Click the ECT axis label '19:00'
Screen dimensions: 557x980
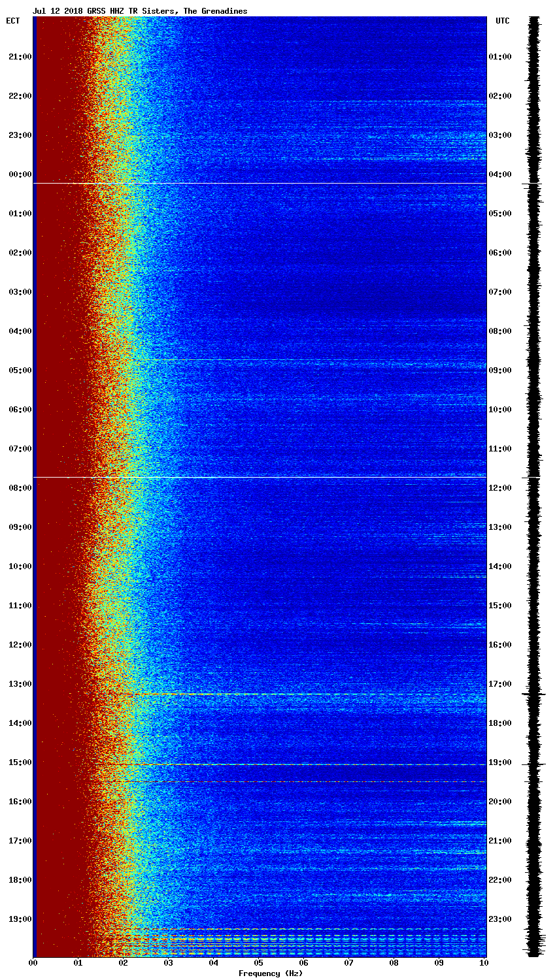click(x=20, y=919)
